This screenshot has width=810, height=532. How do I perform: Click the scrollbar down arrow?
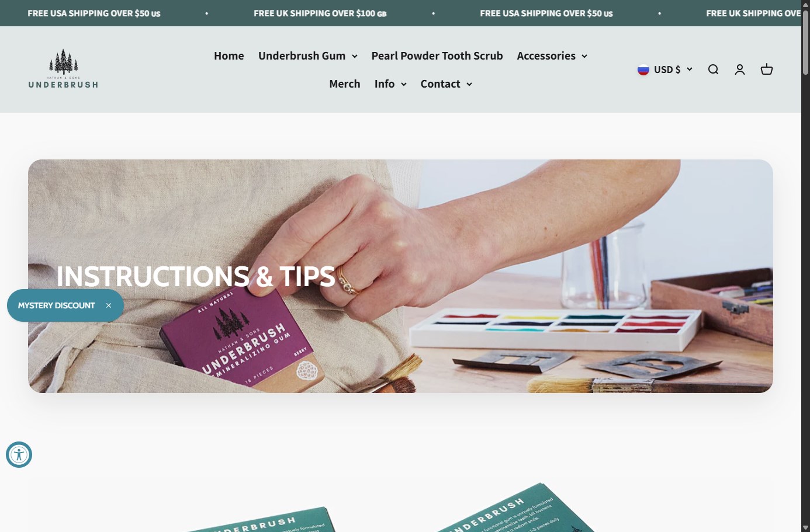[805, 527]
